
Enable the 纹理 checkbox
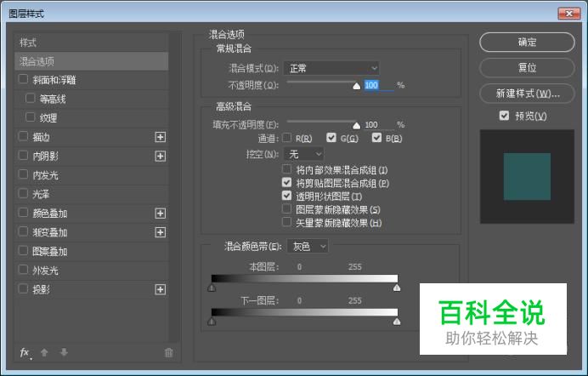(x=31, y=117)
